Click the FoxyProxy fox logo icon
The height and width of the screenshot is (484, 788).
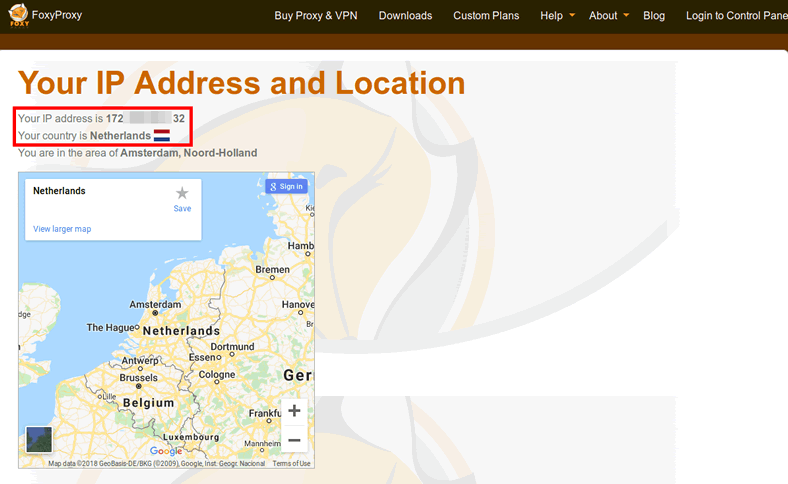19,15
